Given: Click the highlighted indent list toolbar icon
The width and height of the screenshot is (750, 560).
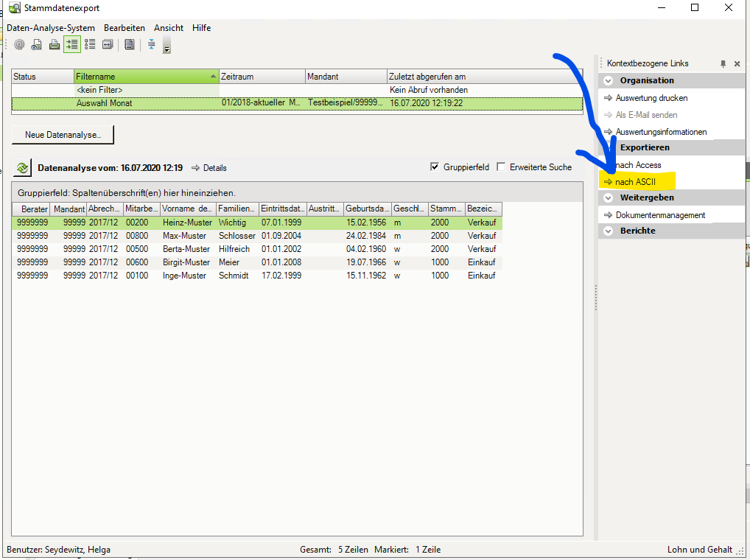Looking at the screenshot, I should 71,44.
